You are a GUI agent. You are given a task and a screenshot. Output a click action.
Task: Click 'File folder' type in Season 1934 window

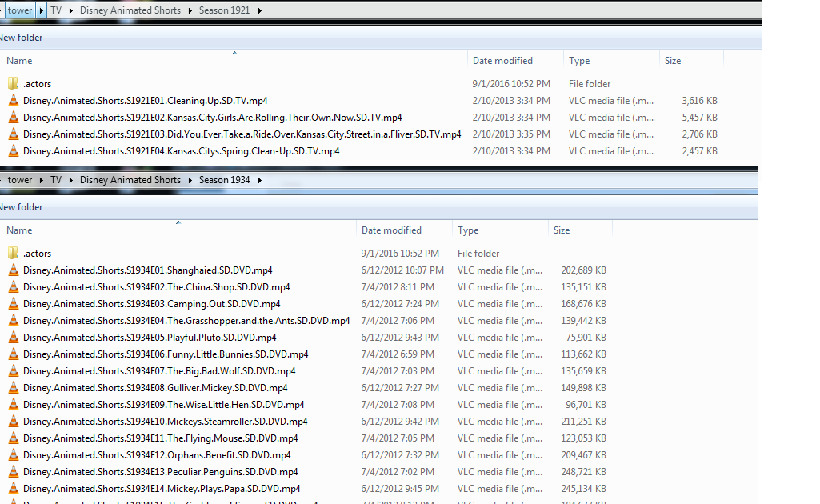[x=478, y=253]
